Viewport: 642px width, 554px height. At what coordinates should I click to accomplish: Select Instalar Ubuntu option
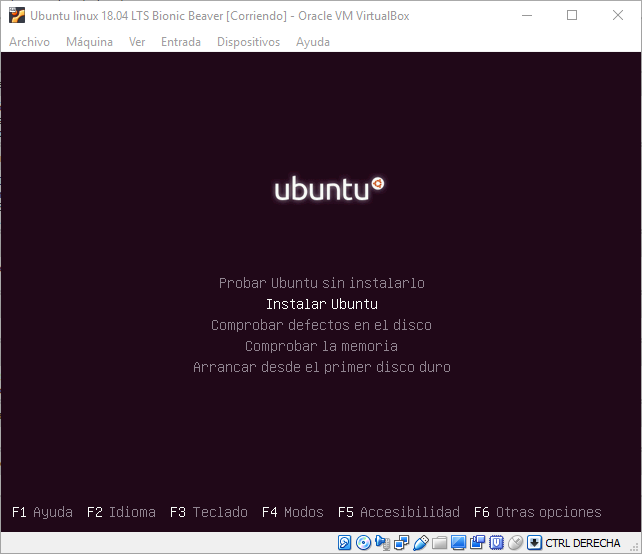(322, 304)
